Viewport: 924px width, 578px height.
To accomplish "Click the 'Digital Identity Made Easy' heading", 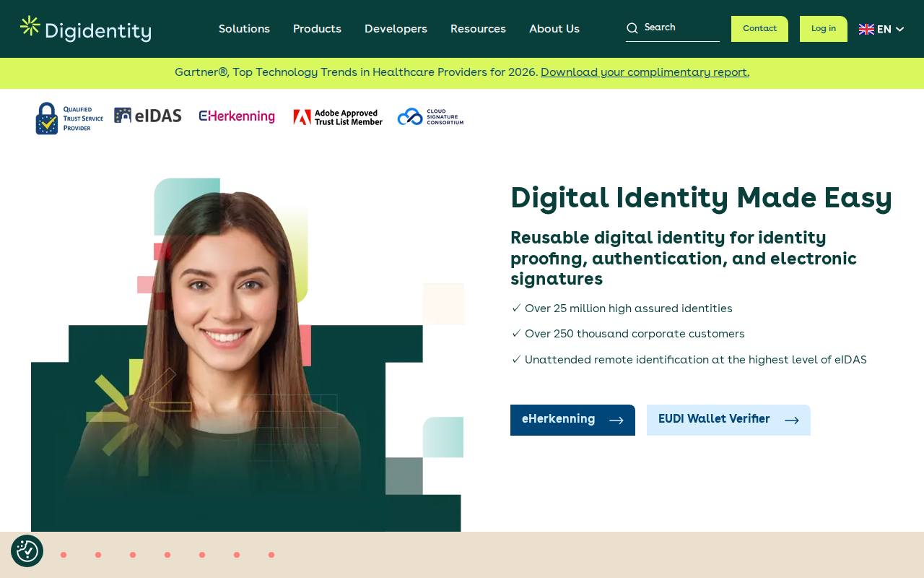I will (x=701, y=198).
